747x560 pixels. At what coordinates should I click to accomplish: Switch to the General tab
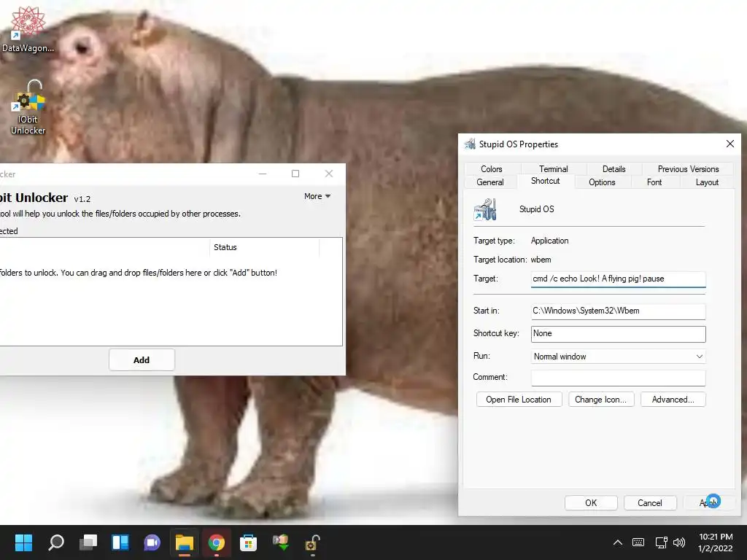[x=489, y=182]
